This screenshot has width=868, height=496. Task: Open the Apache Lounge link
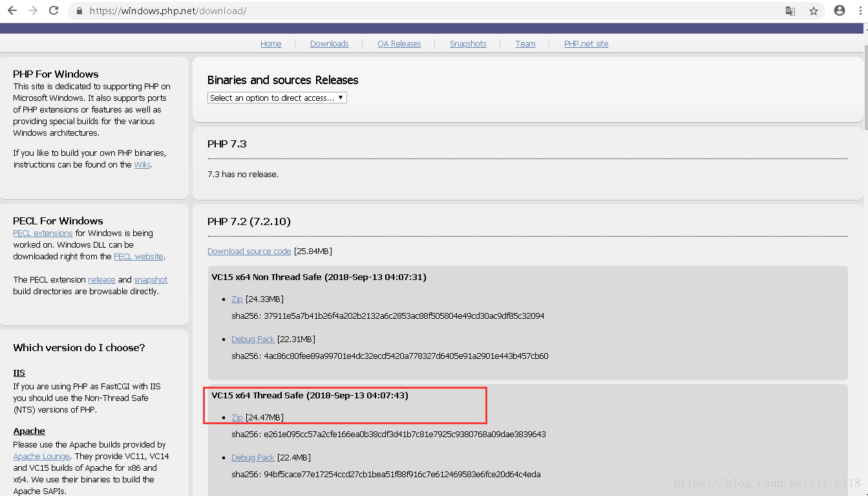pyautogui.click(x=41, y=457)
